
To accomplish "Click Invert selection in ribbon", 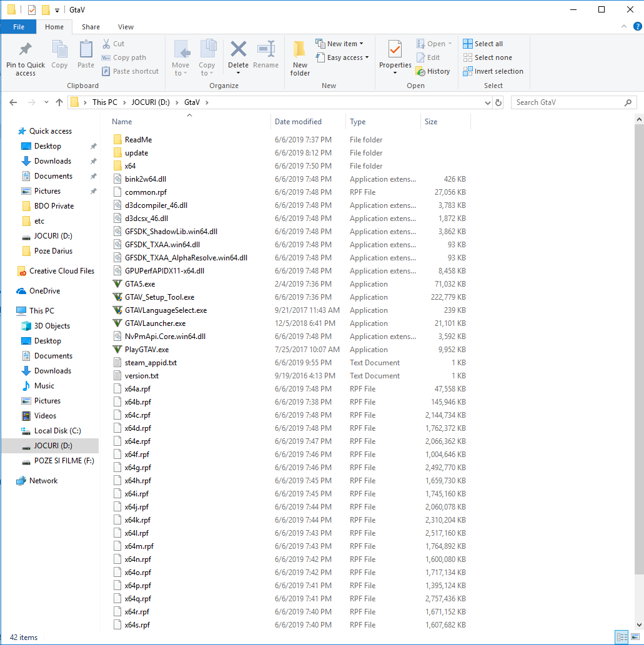I will 493,71.
